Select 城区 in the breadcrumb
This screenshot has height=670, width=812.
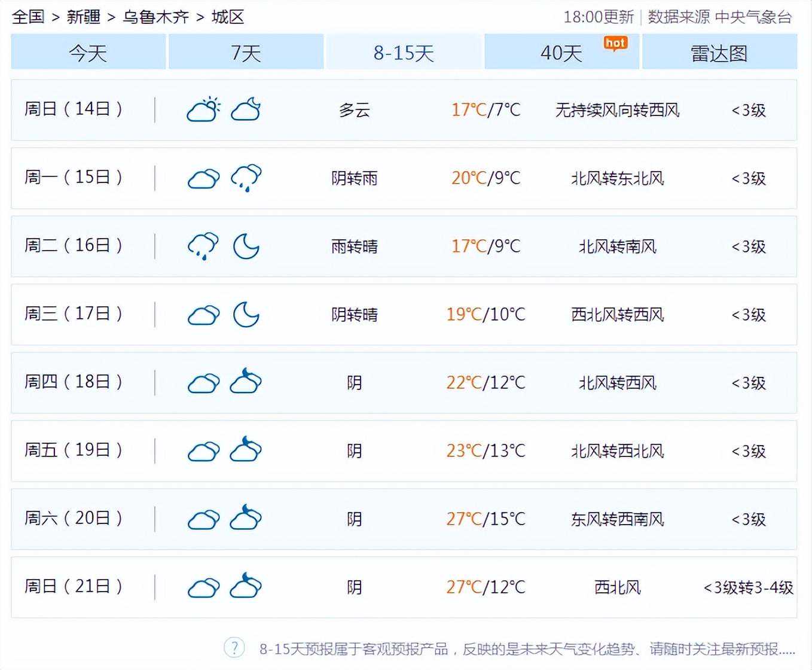point(228,17)
